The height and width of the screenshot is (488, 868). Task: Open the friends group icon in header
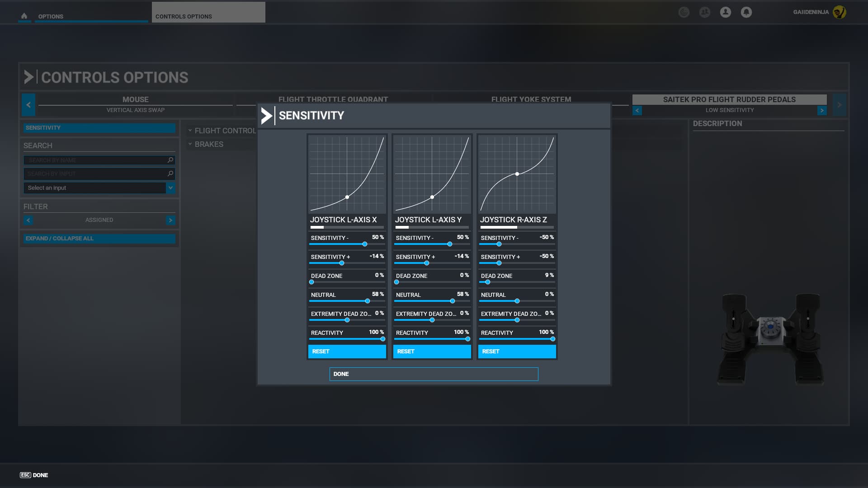pos(704,12)
